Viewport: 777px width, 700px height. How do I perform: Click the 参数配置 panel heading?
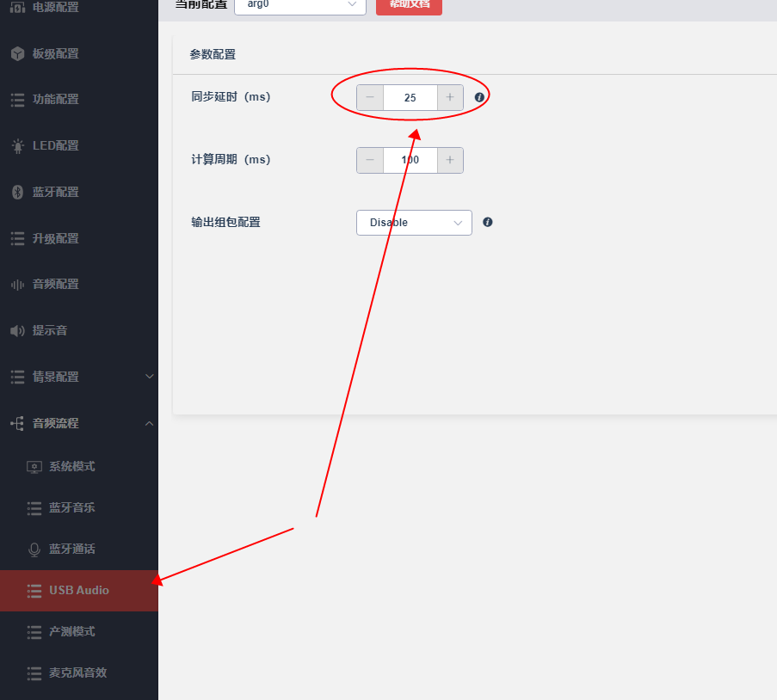point(213,54)
